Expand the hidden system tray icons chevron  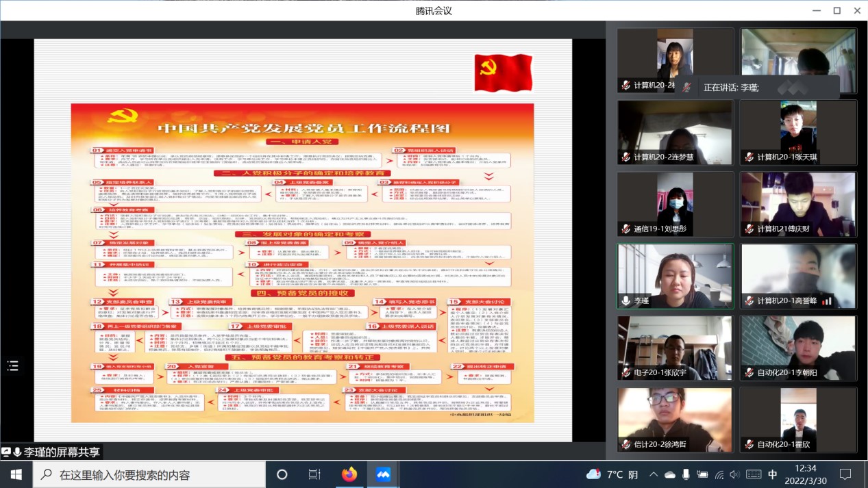(654, 474)
